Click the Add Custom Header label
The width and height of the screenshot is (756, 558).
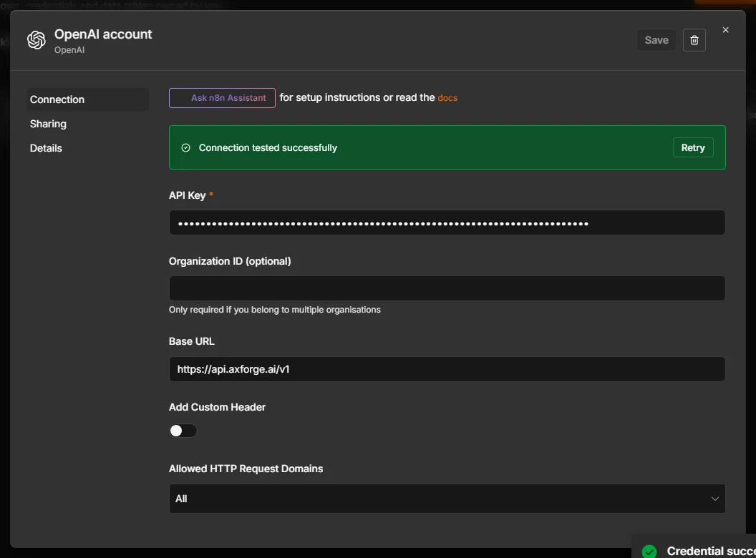tap(217, 407)
